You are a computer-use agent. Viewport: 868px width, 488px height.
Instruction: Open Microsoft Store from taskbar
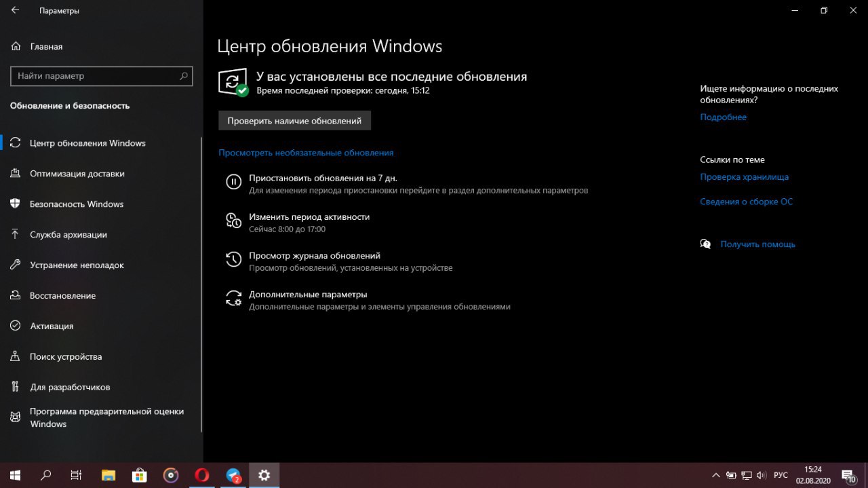140,475
